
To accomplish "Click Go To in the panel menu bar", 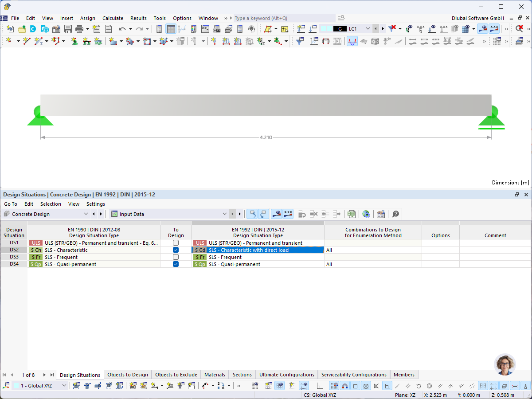I will click(10, 204).
